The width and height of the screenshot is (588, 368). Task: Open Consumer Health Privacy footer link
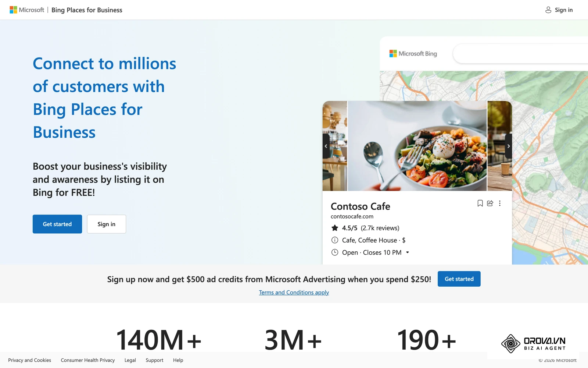coord(88,360)
